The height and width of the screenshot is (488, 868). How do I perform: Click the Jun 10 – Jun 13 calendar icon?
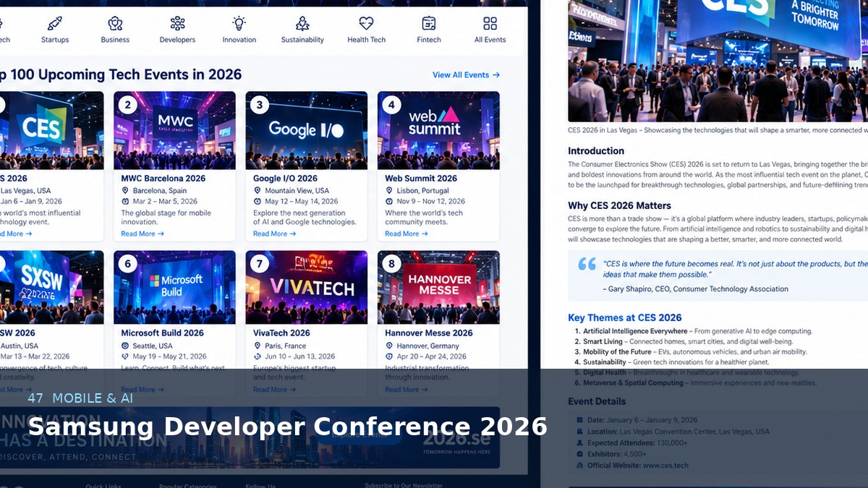click(258, 356)
